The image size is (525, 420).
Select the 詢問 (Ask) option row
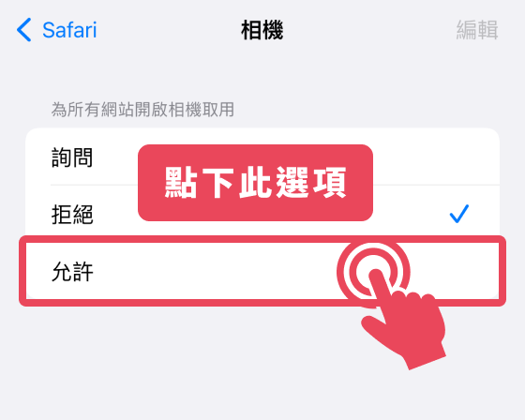coord(262,157)
